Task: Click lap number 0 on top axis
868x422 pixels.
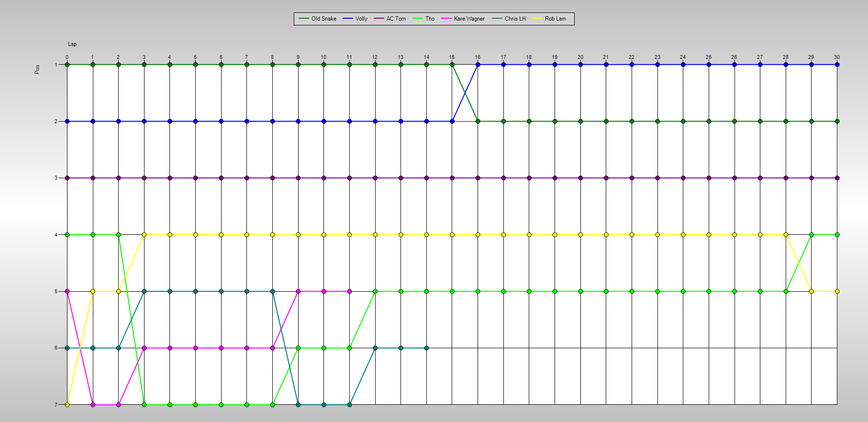Action: (x=67, y=57)
